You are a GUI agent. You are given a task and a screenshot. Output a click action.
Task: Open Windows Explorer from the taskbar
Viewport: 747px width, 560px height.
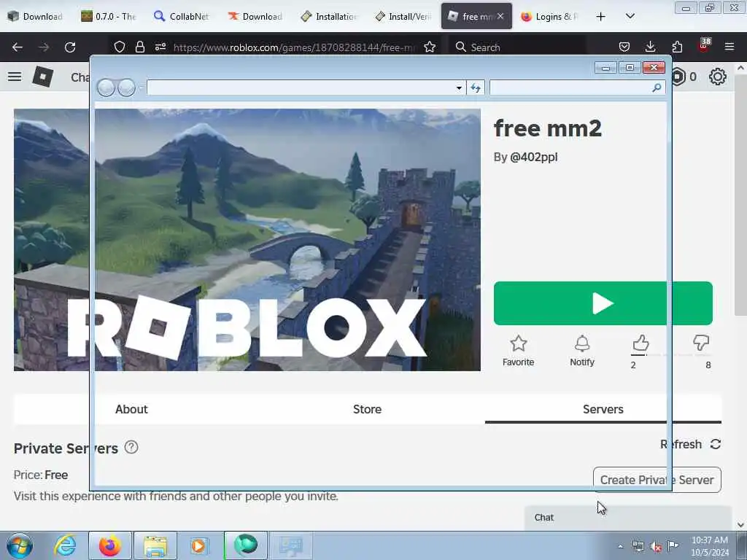click(155, 545)
